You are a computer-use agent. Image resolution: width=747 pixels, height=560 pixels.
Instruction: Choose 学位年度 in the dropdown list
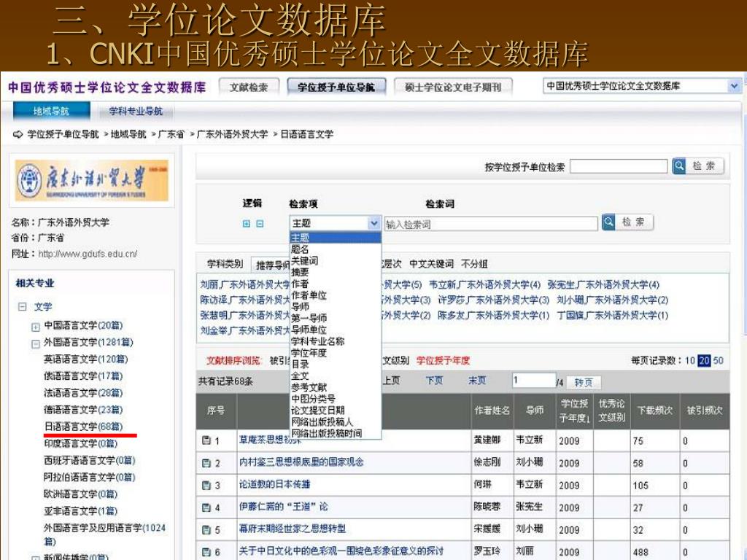309,353
